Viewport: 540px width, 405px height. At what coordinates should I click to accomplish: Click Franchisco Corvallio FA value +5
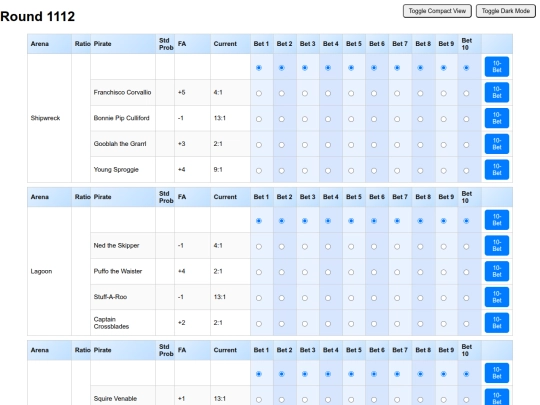pos(181,92)
